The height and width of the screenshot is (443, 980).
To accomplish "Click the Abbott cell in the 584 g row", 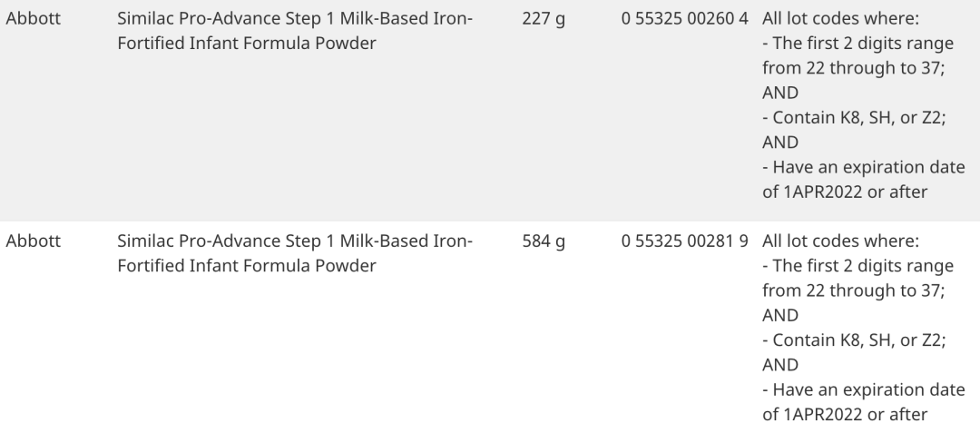I will click(x=34, y=241).
